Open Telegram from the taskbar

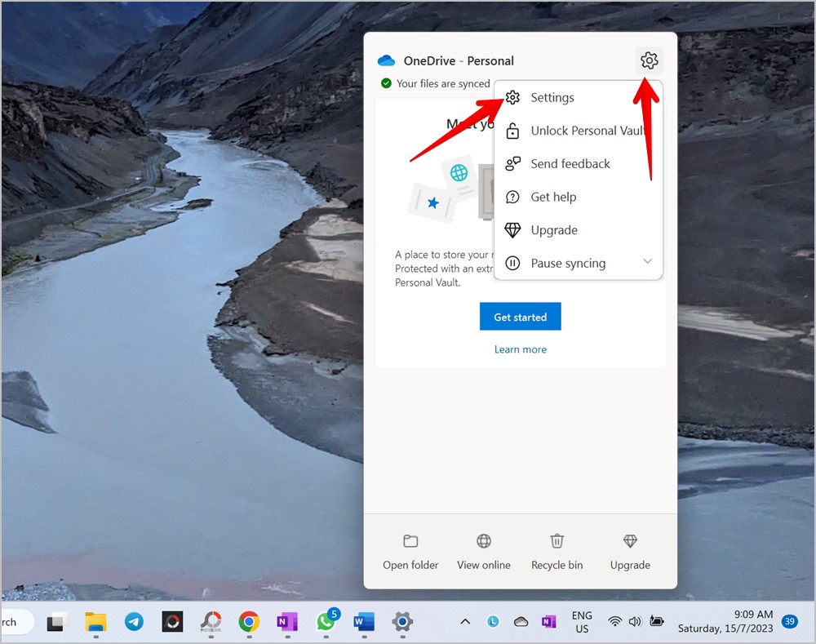click(135, 622)
